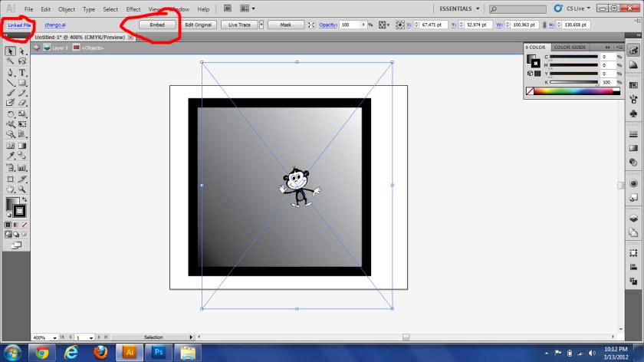The width and height of the screenshot is (644, 362).
Task: Open the Live Trace presets dropdown
Action: 261,25
